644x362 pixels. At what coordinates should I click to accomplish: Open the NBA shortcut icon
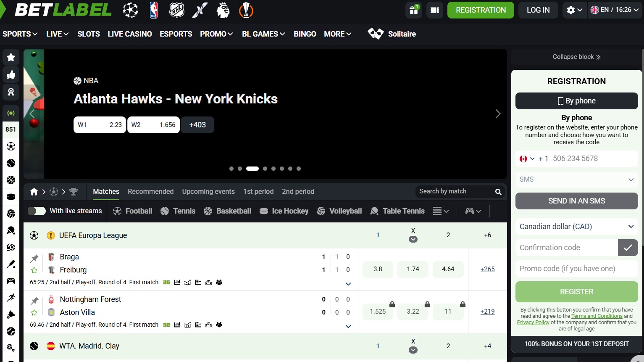click(154, 10)
